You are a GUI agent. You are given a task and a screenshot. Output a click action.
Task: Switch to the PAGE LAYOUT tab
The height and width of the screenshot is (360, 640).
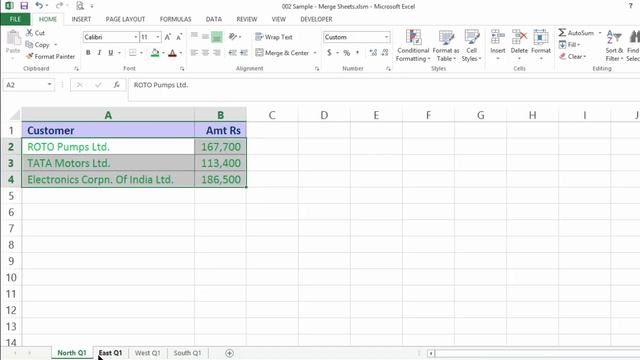click(125, 19)
